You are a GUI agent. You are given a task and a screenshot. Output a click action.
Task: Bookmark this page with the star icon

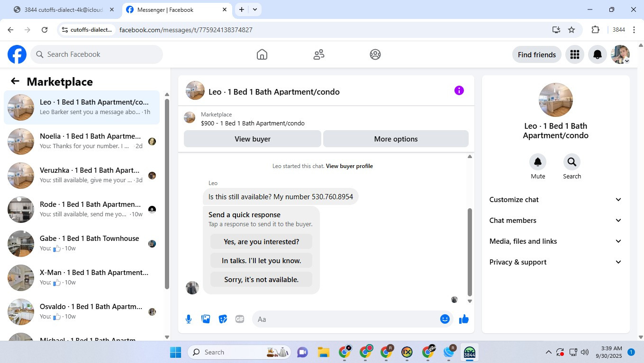[x=571, y=30]
